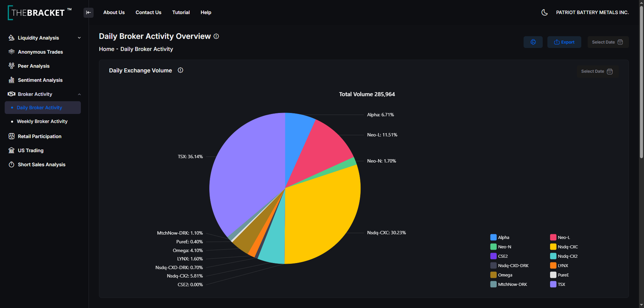The width and height of the screenshot is (644, 308).
Task: Toggle Nsdq-CX2 legend swatch
Action: 553,256
